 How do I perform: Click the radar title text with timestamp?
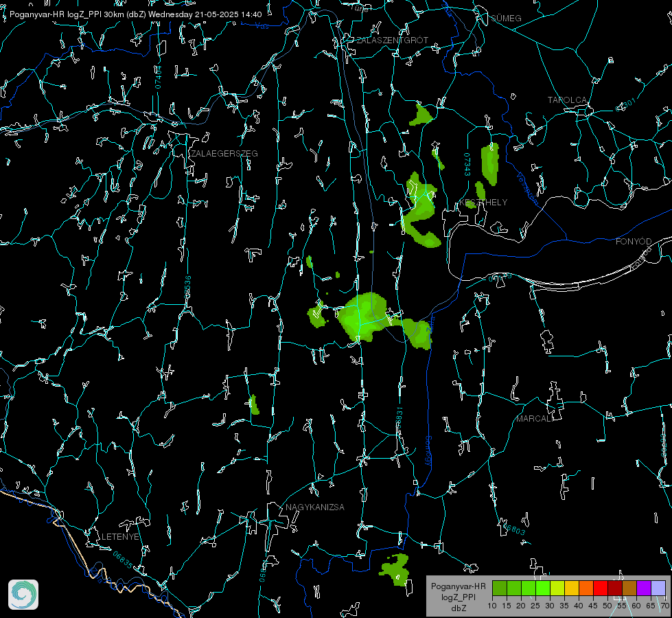(x=135, y=14)
